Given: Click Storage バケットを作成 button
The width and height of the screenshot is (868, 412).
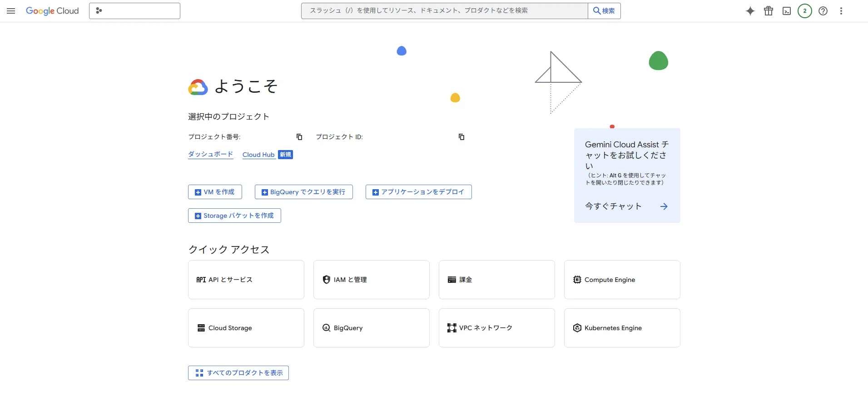Looking at the screenshot, I should 234,216.
